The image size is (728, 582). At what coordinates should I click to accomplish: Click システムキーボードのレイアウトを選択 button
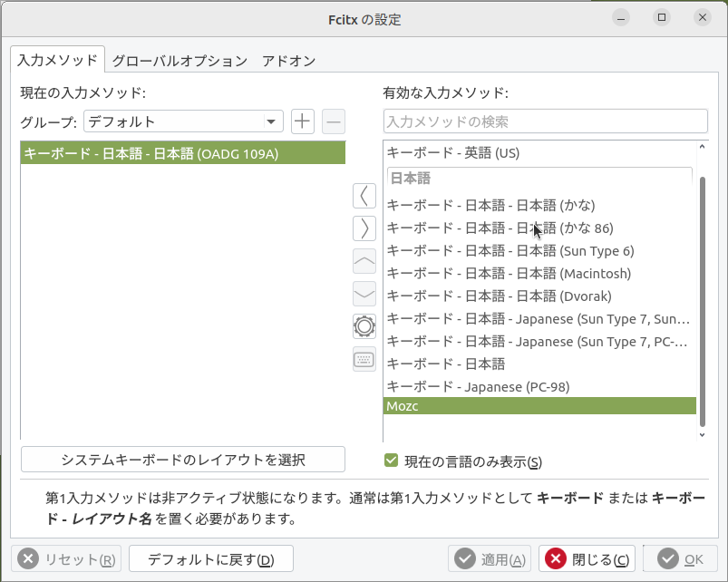pos(182,460)
